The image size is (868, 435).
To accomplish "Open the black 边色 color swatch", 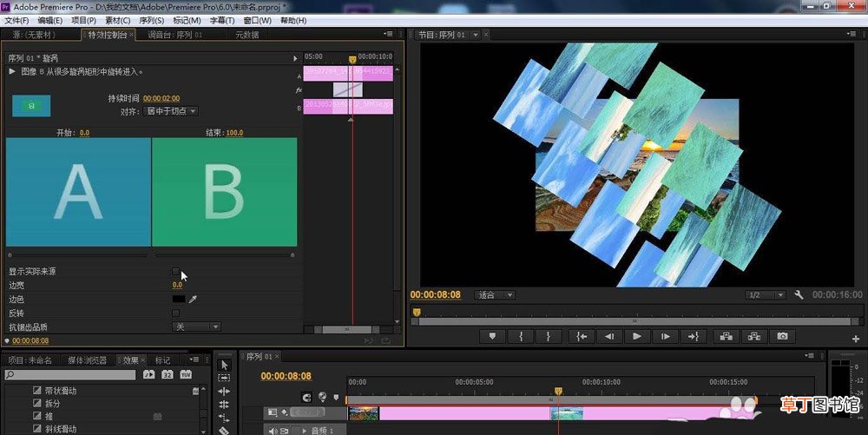I will coord(179,300).
